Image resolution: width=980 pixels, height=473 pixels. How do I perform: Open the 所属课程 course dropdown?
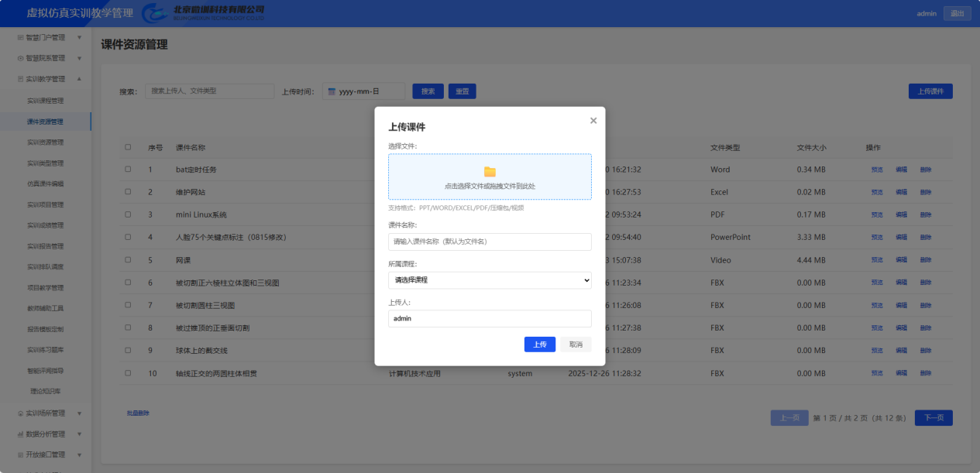pyautogui.click(x=490, y=280)
